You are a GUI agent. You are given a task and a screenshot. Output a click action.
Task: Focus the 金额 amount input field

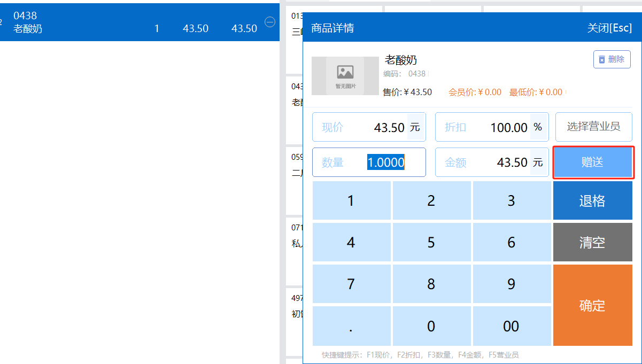(x=492, y=162)
